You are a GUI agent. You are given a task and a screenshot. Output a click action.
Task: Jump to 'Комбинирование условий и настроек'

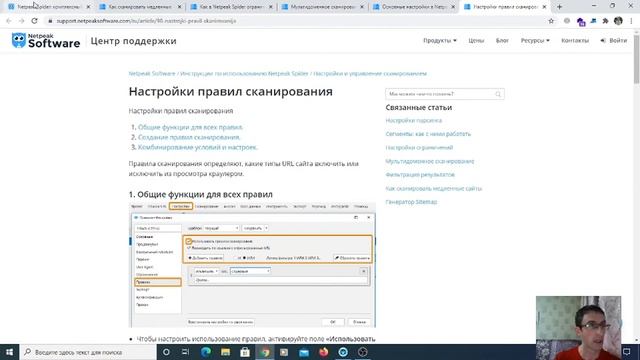pos(198,147)
